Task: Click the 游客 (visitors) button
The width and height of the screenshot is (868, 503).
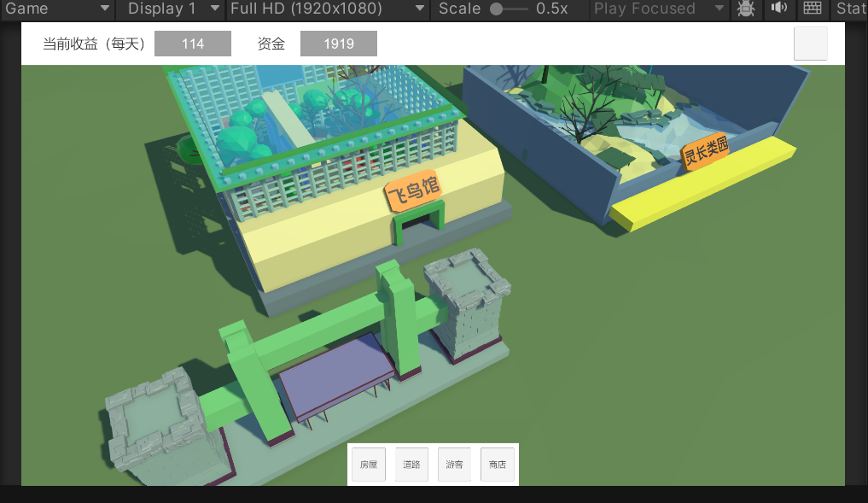Action: pyautogui.click(x=454, y=465)
